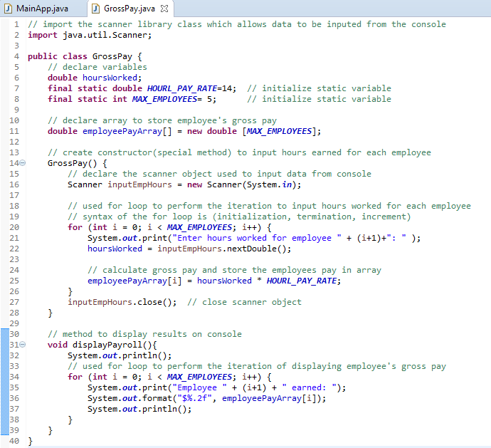Select the GrossPay.java tab
491x448 pixels.
[x=130, y=9]
